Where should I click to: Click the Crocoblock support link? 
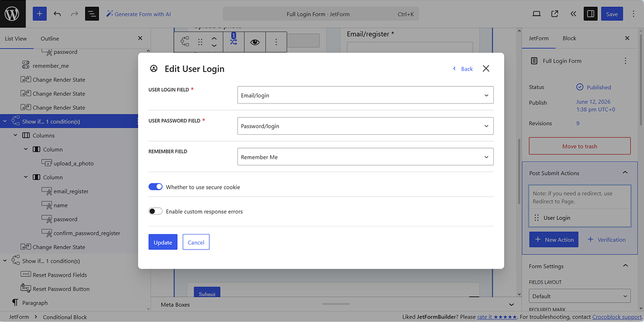617,317
